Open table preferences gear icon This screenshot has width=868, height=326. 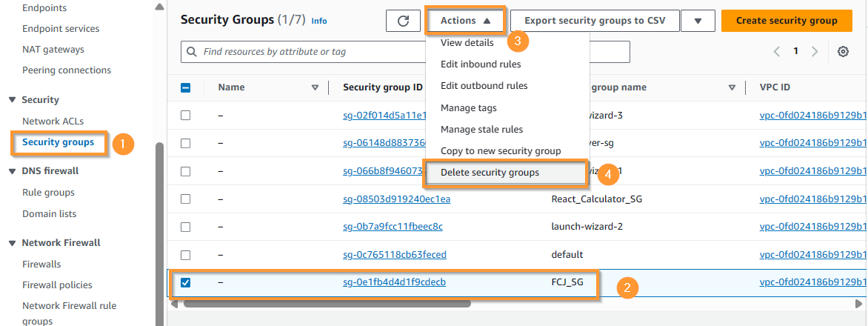click(843, 51)
